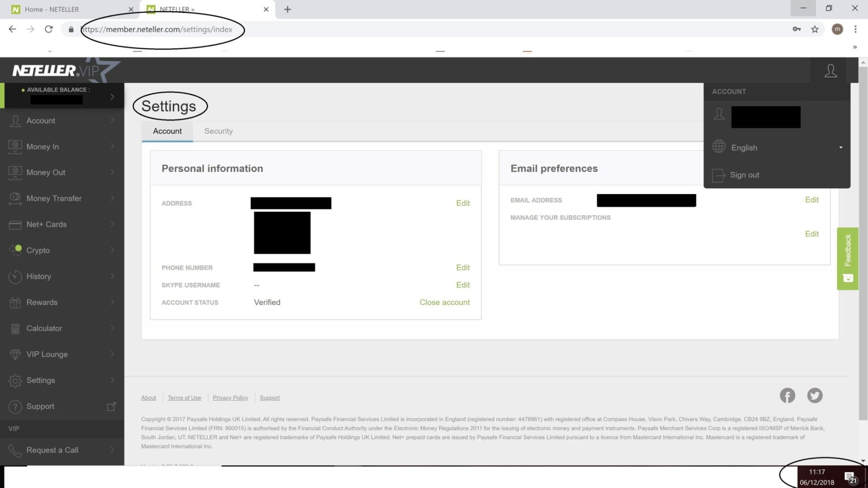Click the user profile icon in header
This screenshot has width=868, height=488.
831,71
